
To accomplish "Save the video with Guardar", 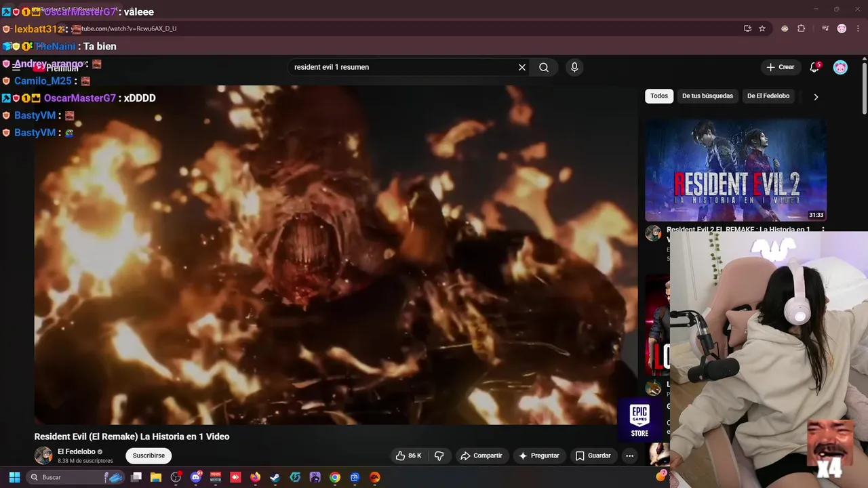I will pyautogui.click(x=593, y=455).
